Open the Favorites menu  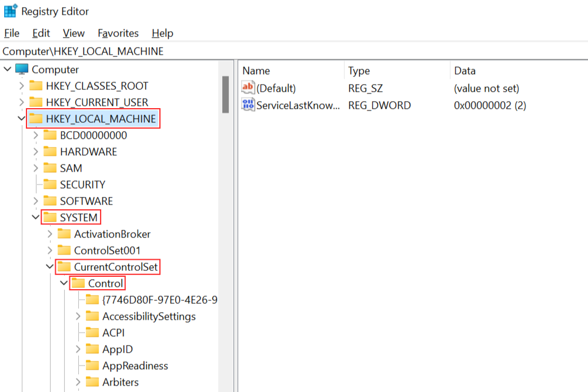tap(118, 33)
